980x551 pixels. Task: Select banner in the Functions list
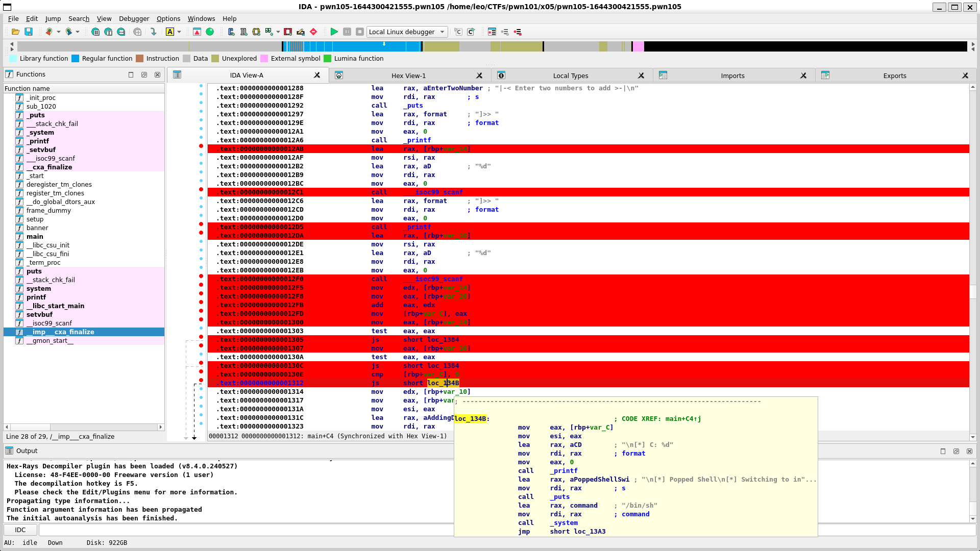(37, 228)
